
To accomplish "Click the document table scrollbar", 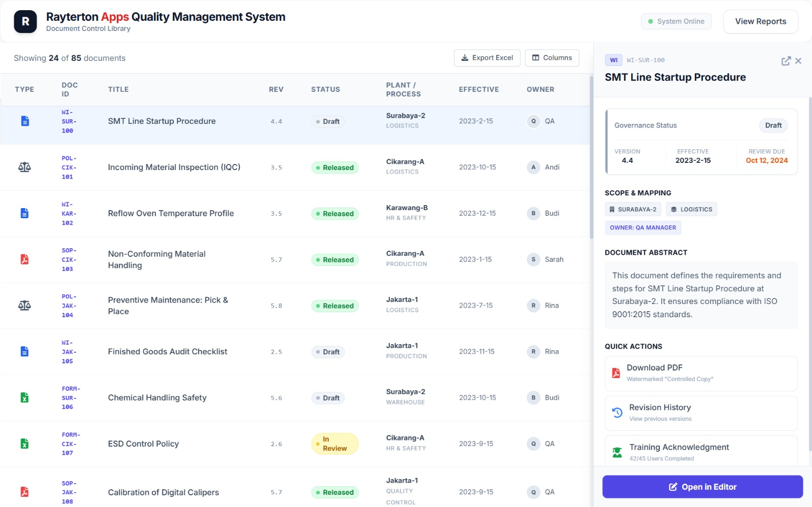I will point(591,157).
